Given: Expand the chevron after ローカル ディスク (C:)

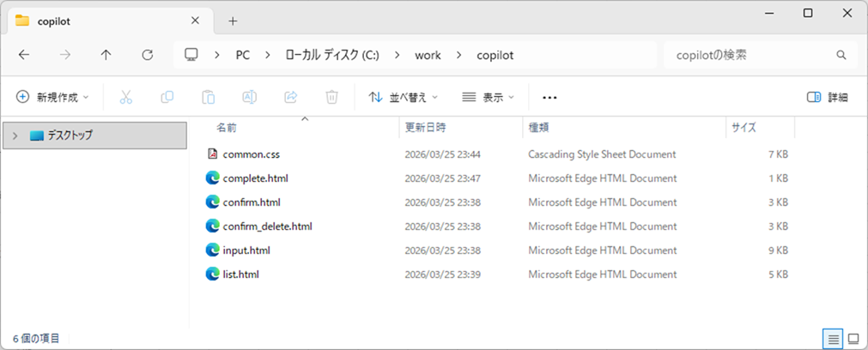Looking at the screenshot, I should point(397,55).
